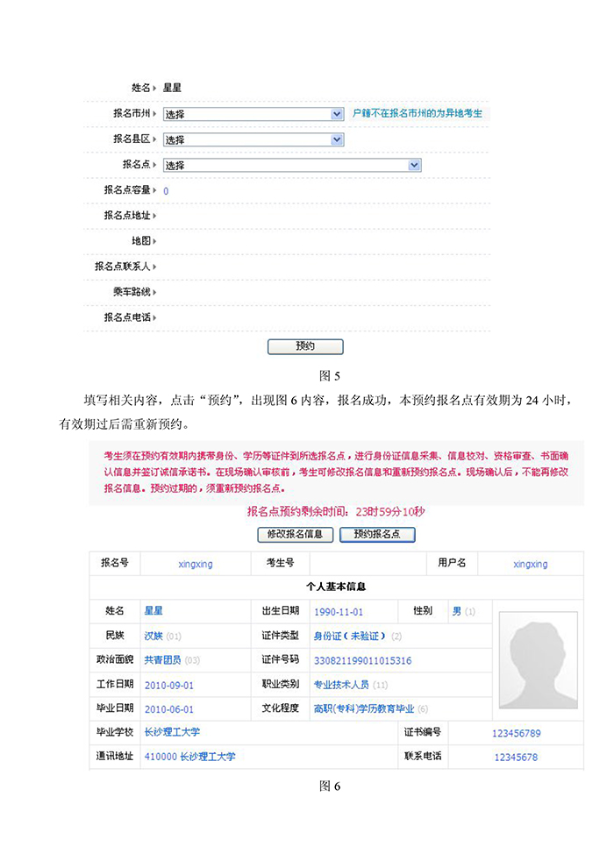Click the 毕业日期 value 2010-06-01
614x868 pixels.
tap(169, 709)
